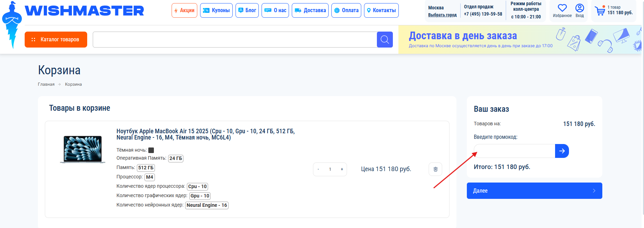Viewport: 644px width, 228px height.
Task: Click the Gpu - 10 tag
Action: [x=200, y=196]
